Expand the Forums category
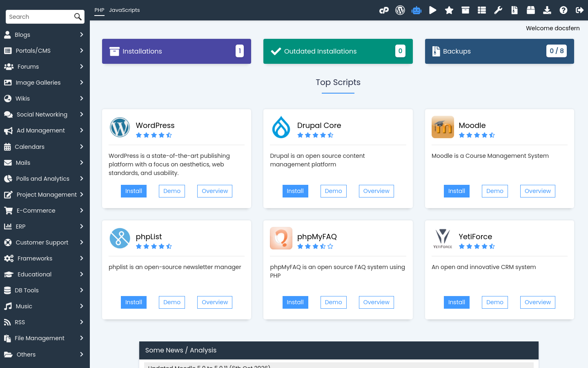 tap(82, 67)
